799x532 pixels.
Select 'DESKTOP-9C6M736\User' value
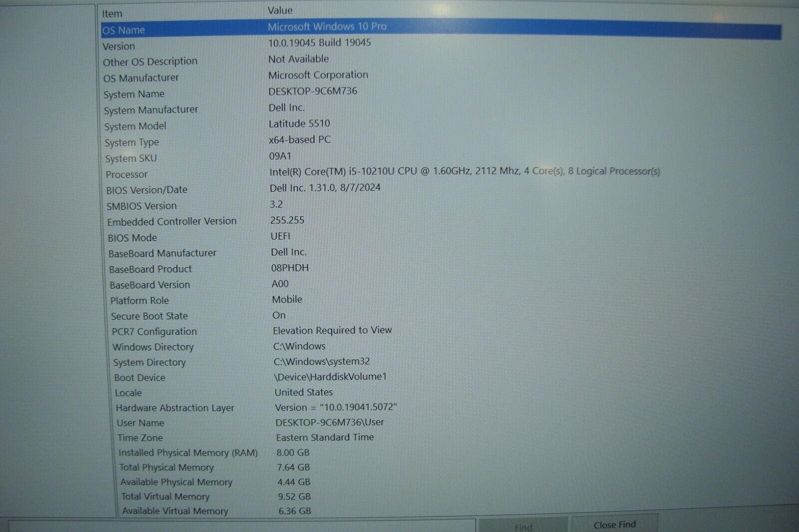(330, 422)
